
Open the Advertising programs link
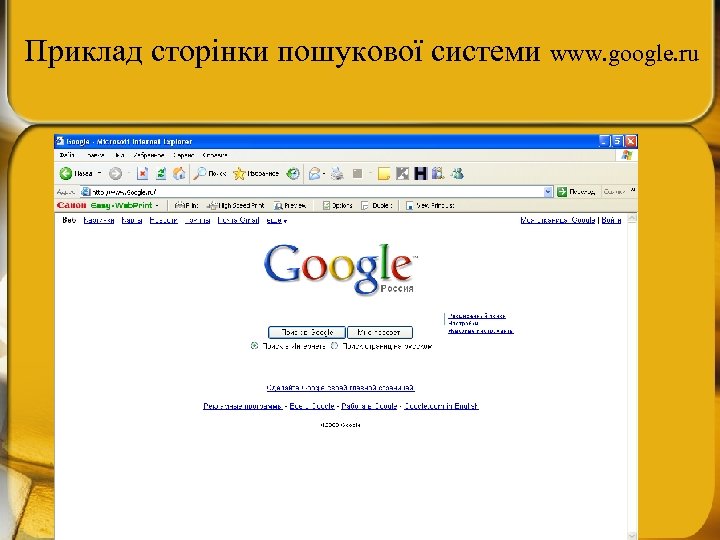(x=242, y=406)
